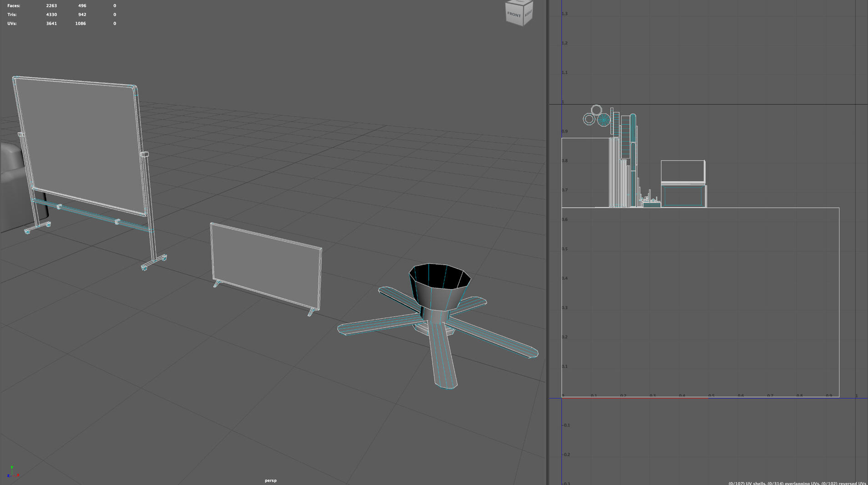Click the top face of the view cube
The image size is (868, 485).
click(x=520, y=3)
